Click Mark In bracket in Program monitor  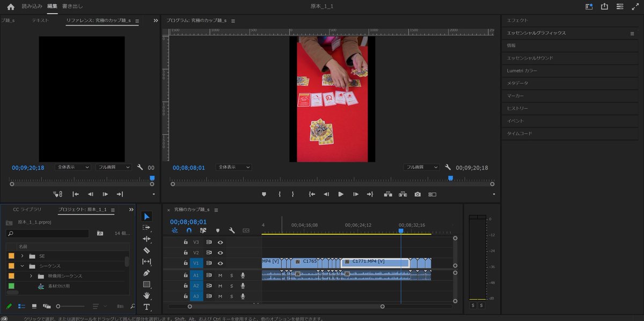click(x=280, y=194)
